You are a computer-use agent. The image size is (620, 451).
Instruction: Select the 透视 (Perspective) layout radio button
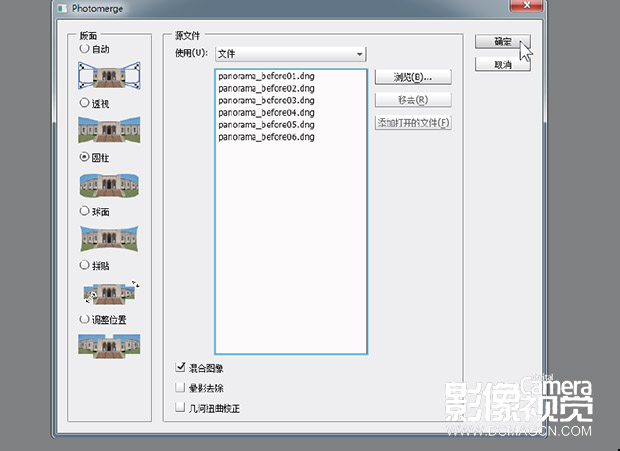(x=84, y=103)
